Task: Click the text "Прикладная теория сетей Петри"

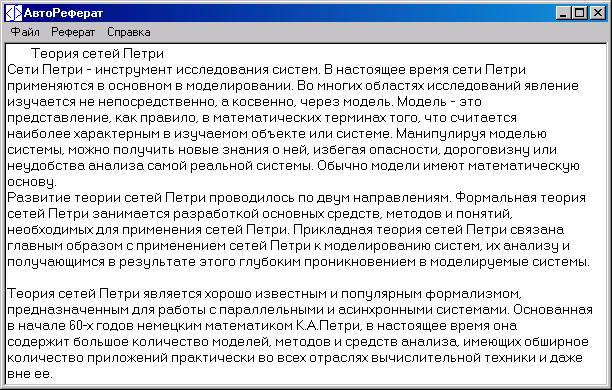Action: point(400,230)
